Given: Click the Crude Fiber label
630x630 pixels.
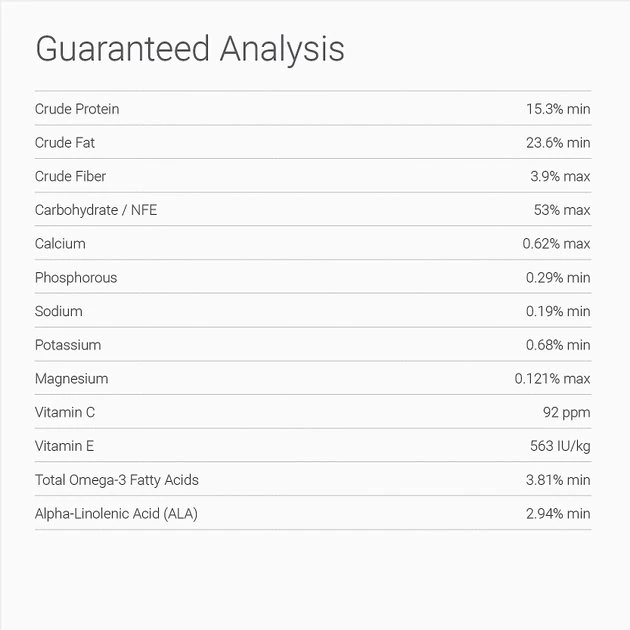Looking at the screenshot, I should (70, 177).
